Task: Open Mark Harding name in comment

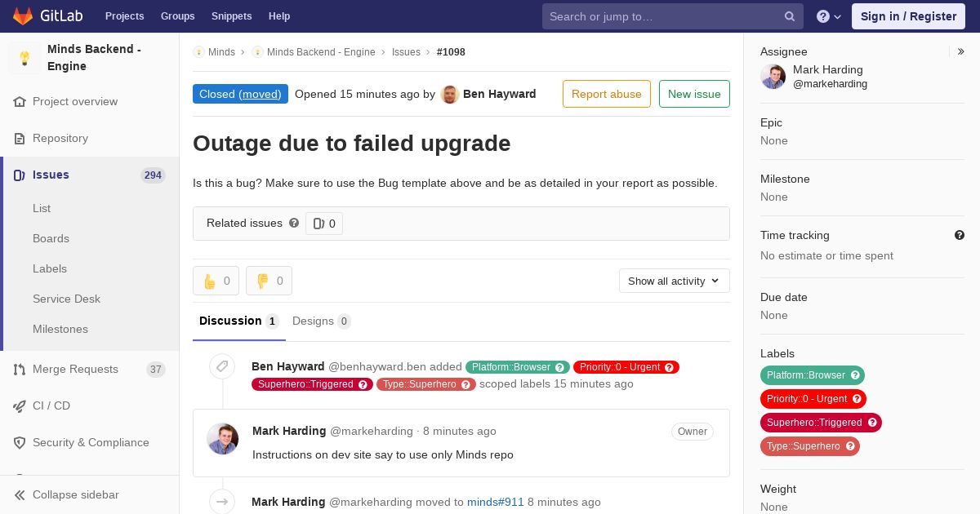Action: tap(289, 431)
